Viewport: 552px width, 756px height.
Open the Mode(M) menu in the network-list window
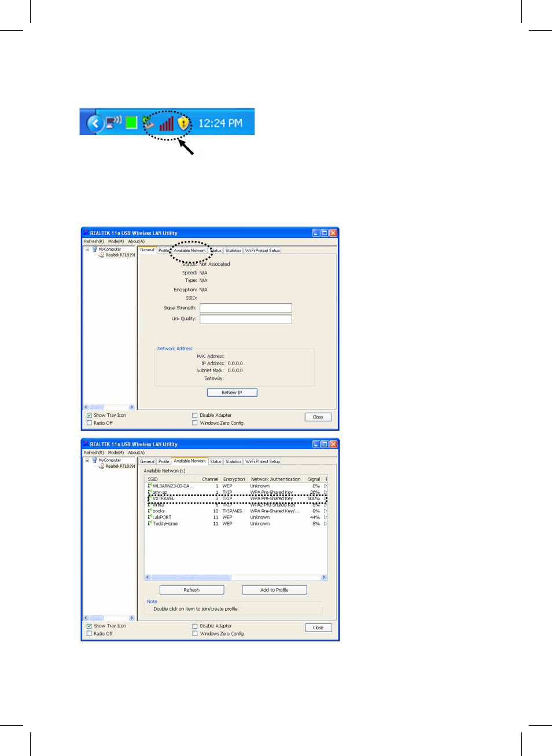coord(116,453)
